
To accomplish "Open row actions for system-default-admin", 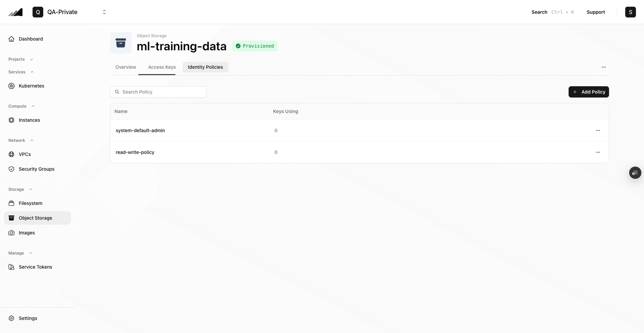I will pyautogui.click(x=598, y=130).
